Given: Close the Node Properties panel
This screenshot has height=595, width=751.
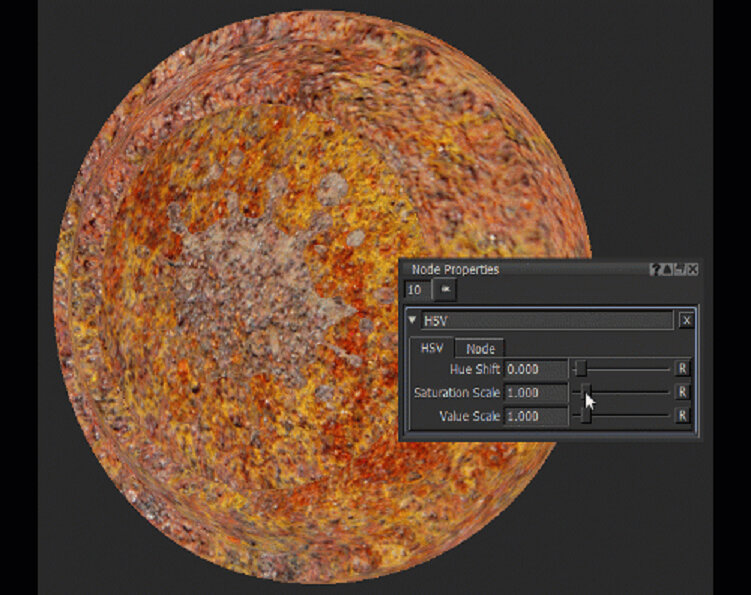Looking at the screenshot, I should pyautogui.click(x=692, y=270).
